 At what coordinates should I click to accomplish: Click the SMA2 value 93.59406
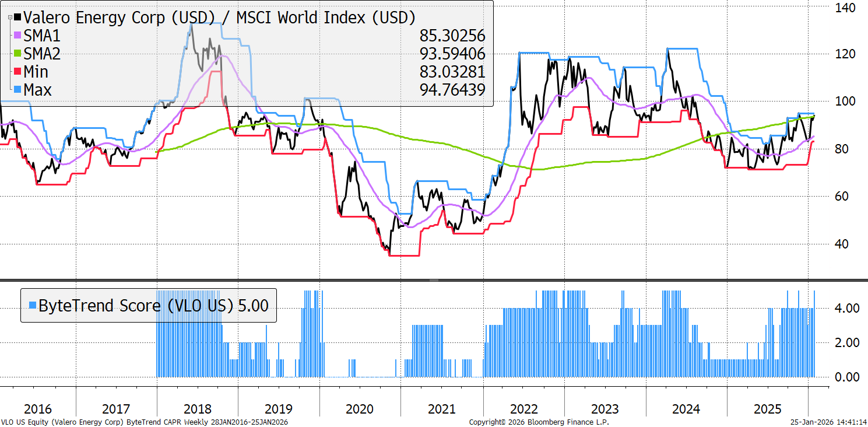452,54
